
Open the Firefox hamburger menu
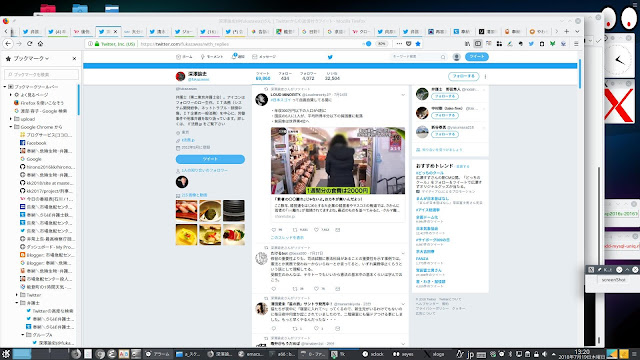tap(576, 44)
